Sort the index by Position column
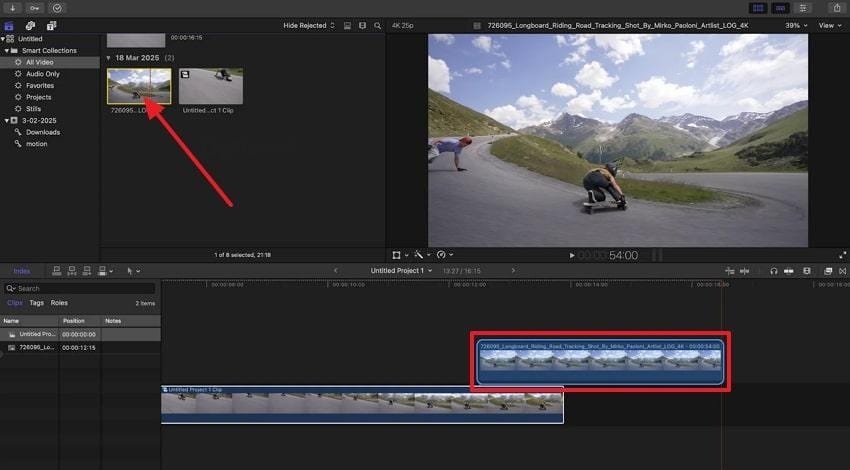The image size is (850, 470). click(74, 321)
